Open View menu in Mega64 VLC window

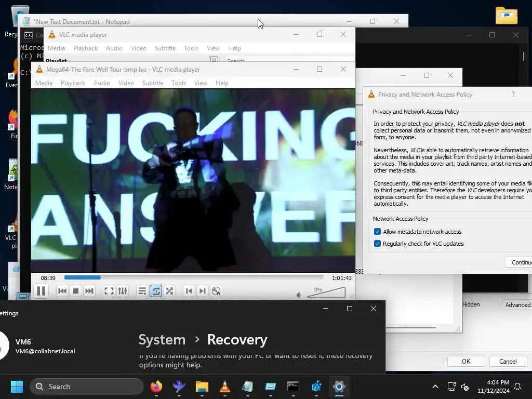[201, 83]
